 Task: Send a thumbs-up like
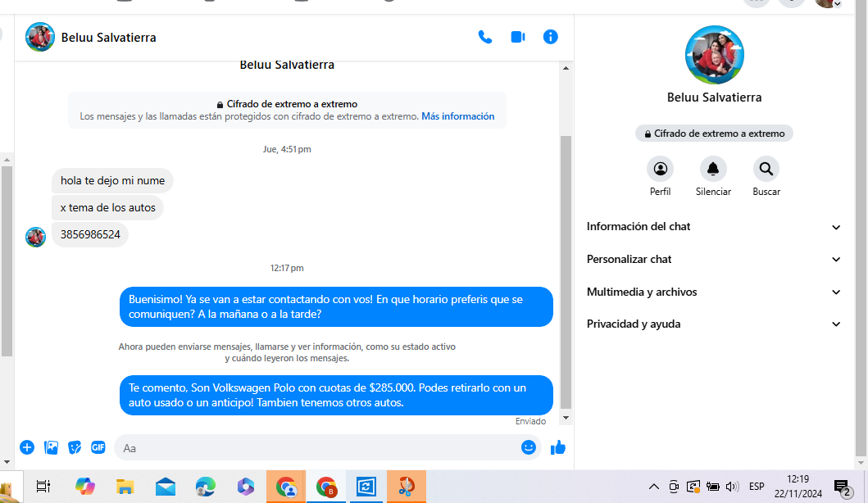[558, 447]
